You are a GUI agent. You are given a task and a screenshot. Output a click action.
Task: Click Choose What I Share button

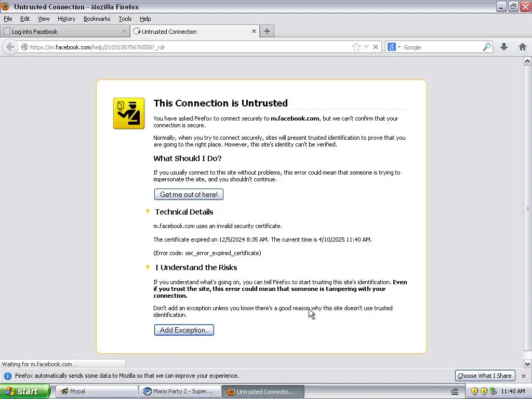tap(485, 376)
